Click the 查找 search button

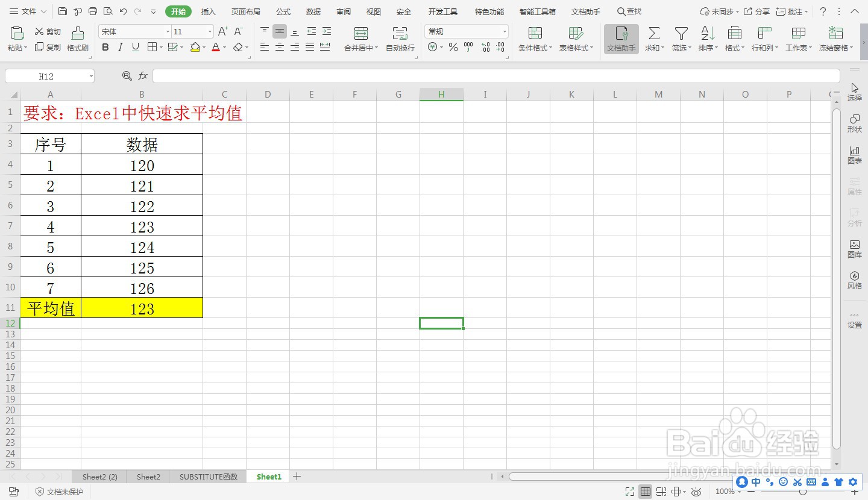(x=629, y=11)
